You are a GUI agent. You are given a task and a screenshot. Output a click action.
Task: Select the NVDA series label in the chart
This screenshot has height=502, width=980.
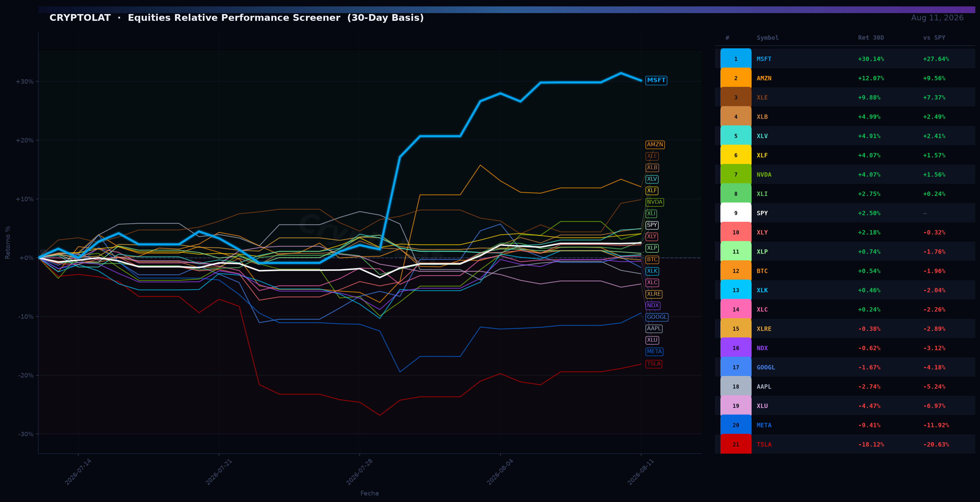pyautogui.click(x=655, y=202)
